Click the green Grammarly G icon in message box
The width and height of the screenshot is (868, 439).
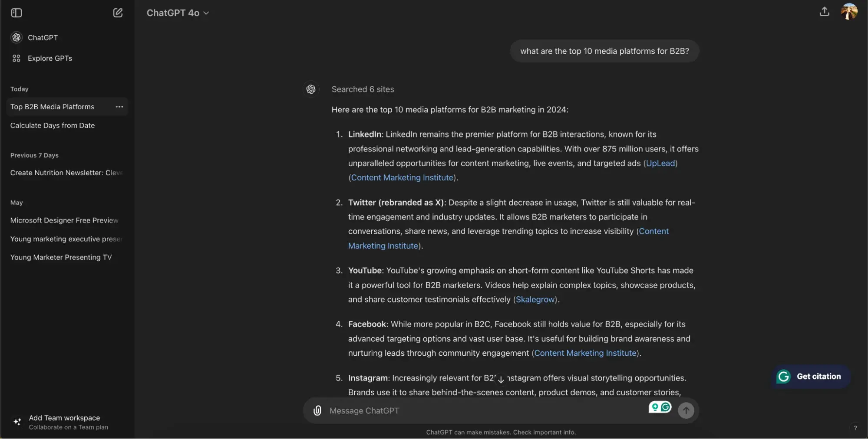(x=666, y=407)
